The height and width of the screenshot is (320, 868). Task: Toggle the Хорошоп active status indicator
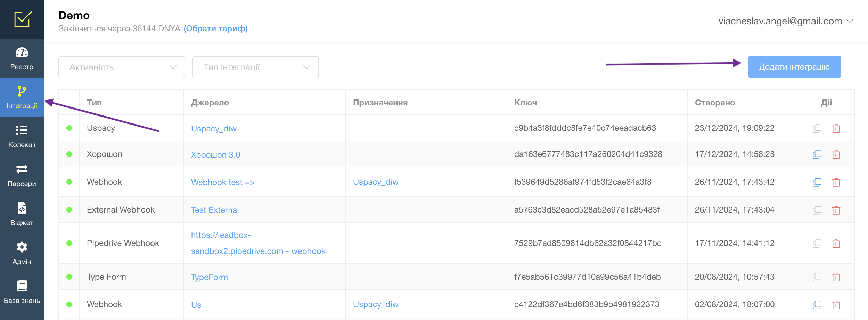coord(69,154)
